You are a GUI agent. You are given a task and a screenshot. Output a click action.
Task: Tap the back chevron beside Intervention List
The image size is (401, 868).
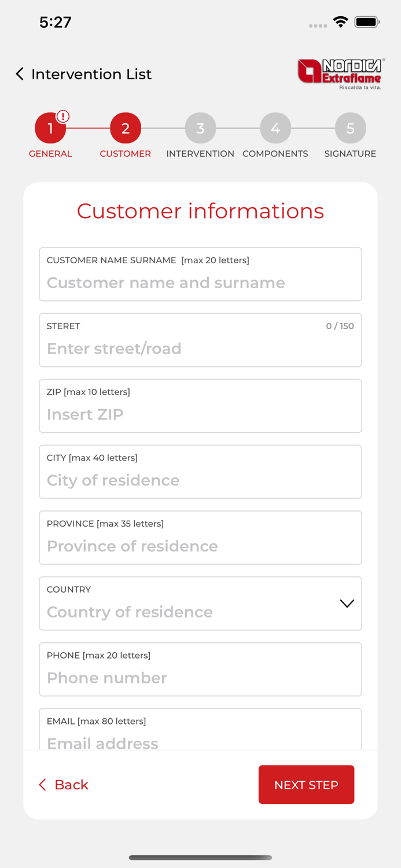(20, 74)
